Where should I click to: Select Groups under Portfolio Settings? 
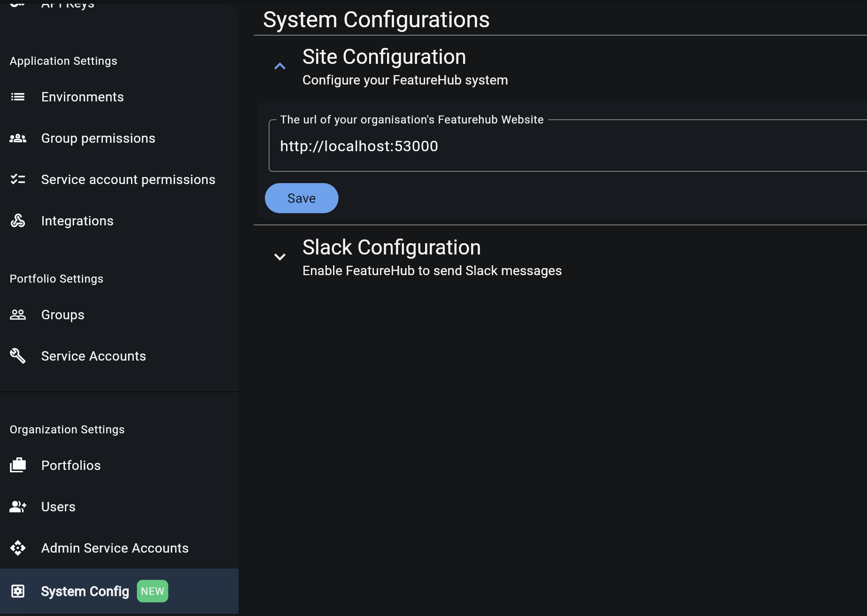click(62, 314)
